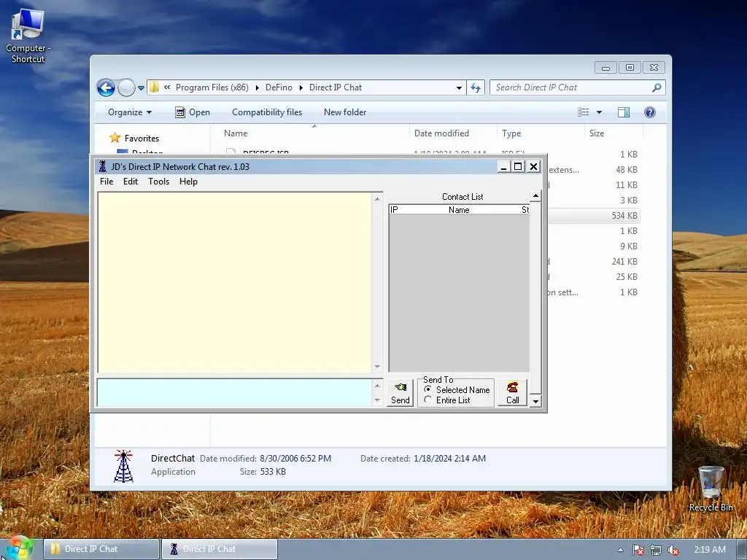Open the Windows Start button
The image size is (747, 560).
tap(19, 548)
